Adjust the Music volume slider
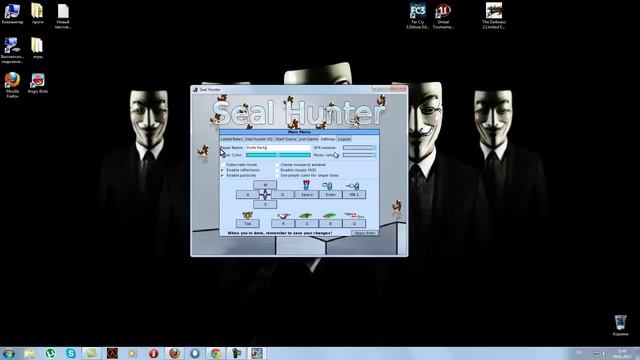 point(359,155)
